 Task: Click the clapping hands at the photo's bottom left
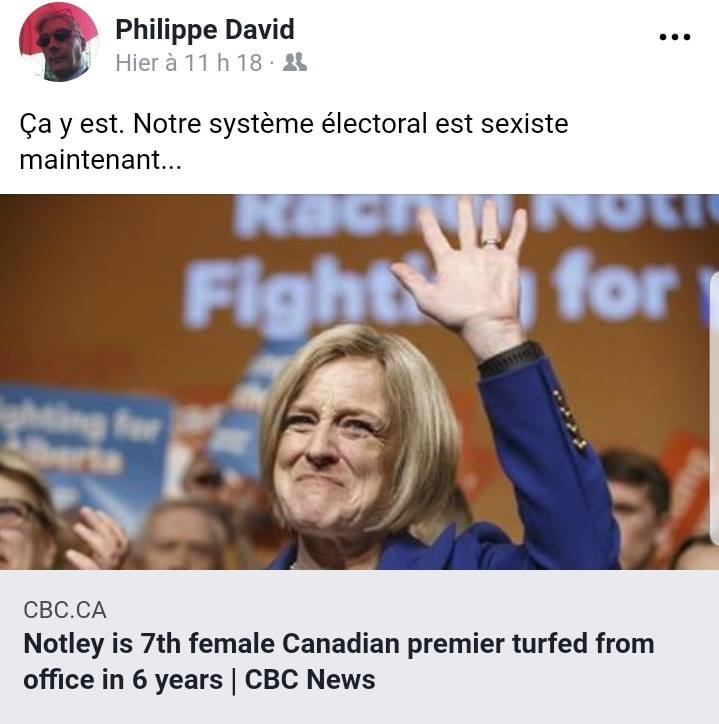click(x=96, y=538)
